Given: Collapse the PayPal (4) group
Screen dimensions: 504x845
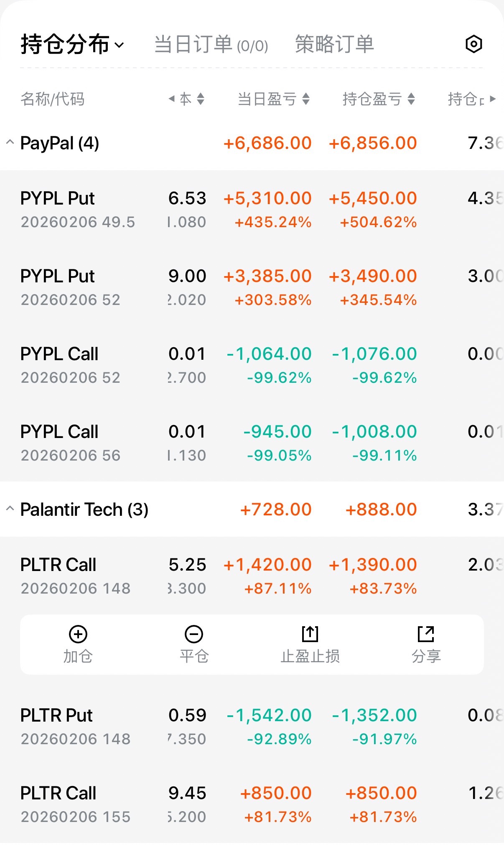Looking at the screenshot, I should tap(10, 143).
